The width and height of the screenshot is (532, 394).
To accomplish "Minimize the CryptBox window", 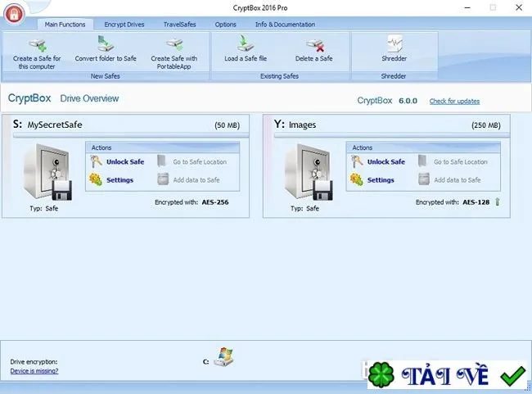I will (467, 7).
